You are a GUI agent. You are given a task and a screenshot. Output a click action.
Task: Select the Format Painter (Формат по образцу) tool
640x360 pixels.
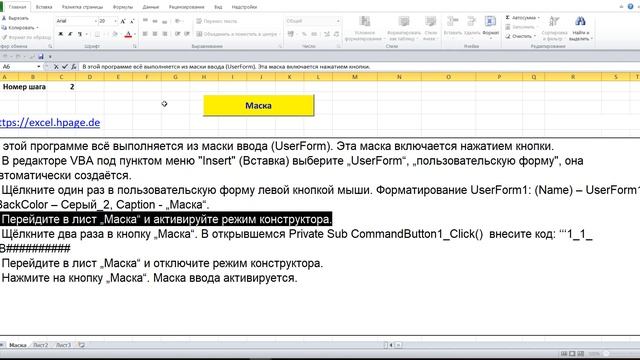pos(26,37)
